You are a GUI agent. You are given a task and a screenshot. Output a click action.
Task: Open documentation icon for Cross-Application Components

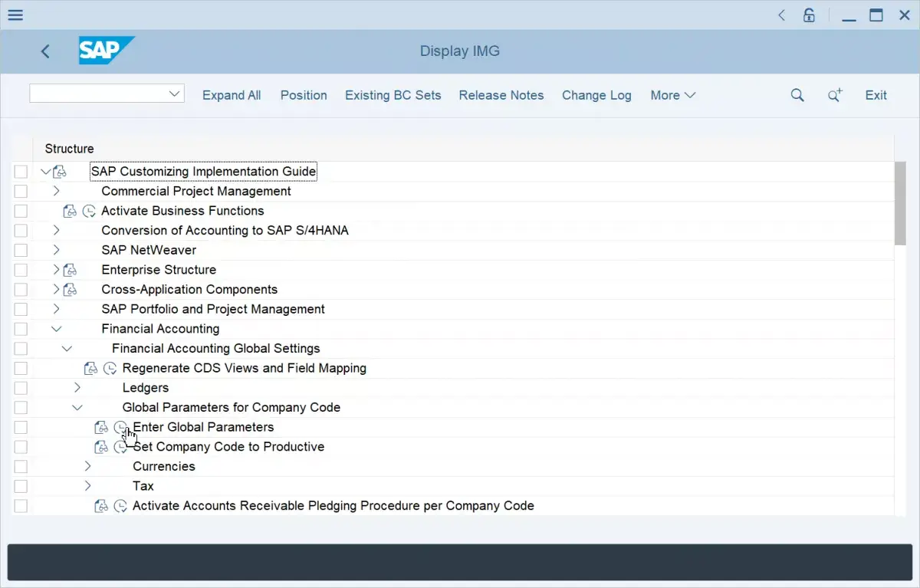pyautogui.click(x=70, y=290)
